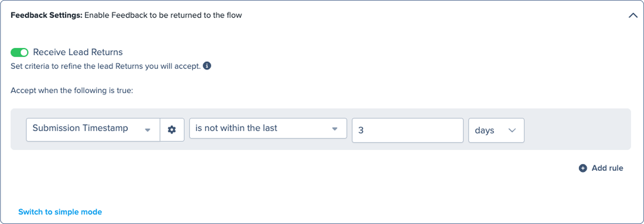Switch to simple mode
This screenshot has width=644, height=224.
tap(60, 212)
